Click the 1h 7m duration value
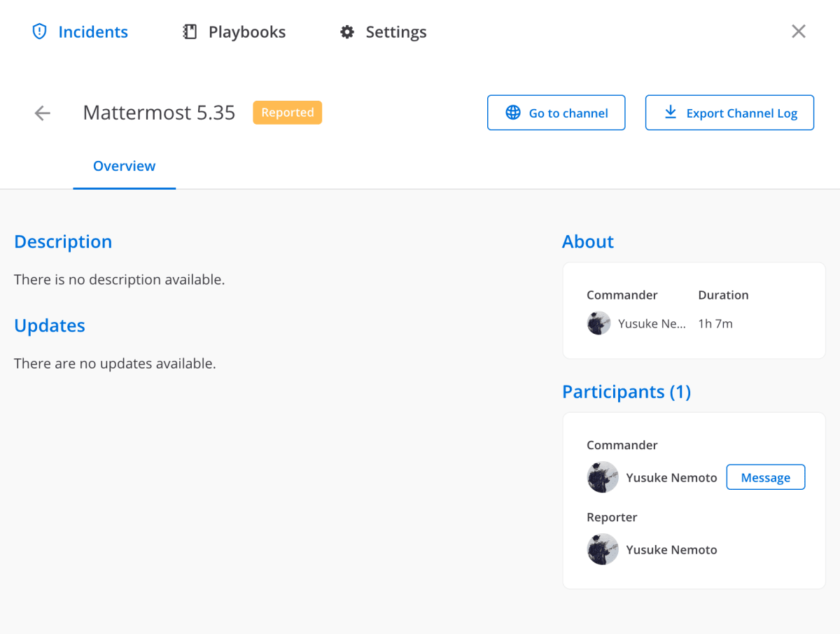This screenshot has height=634, width=840. pyautogui.click(x=715, y=323)
